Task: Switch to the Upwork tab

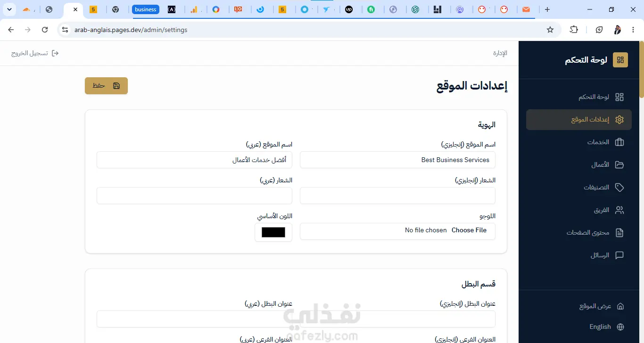Action: tap(349, 9)
